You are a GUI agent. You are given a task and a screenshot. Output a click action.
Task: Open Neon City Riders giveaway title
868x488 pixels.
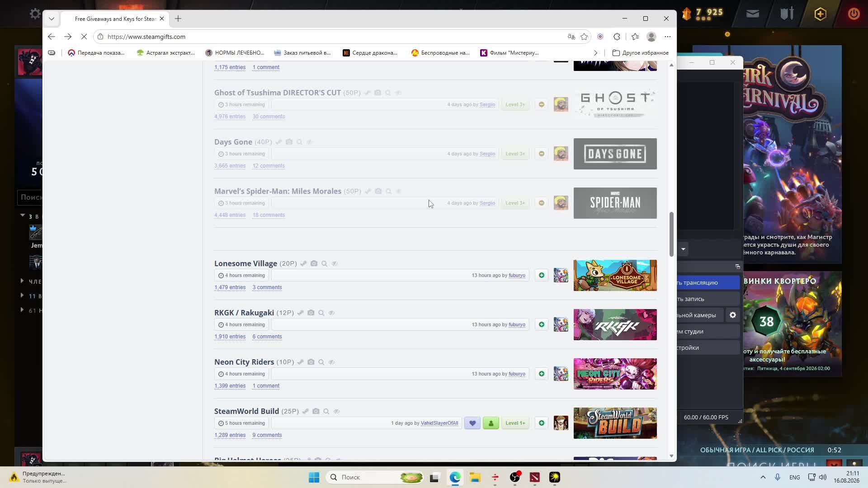click(x=244, y=362)
